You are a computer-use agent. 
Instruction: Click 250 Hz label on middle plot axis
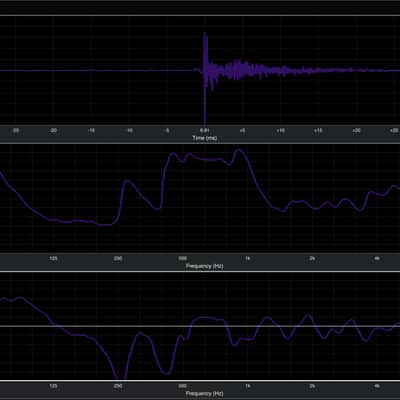point(118,258)
